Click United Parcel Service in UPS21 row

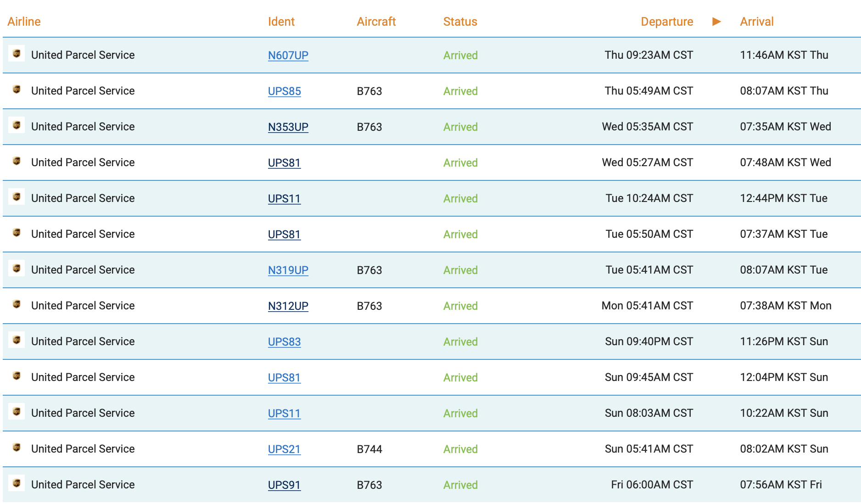pos(83,449)
